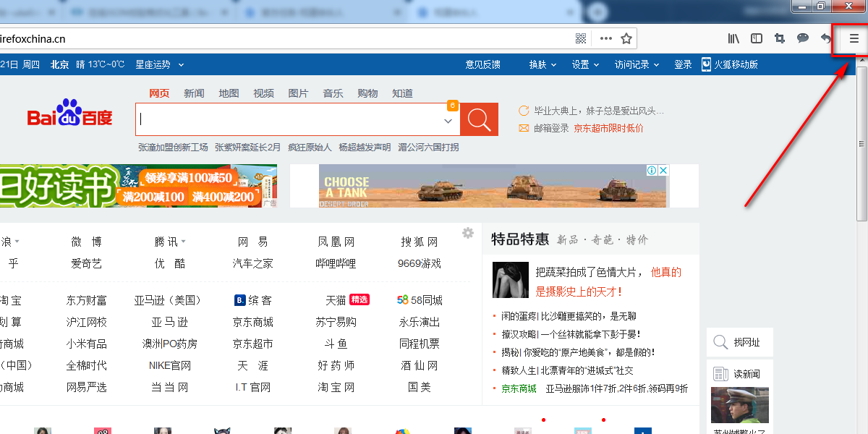Select the 购物 search tab
This screenshot has height=434, width=868.
point(367,93)
